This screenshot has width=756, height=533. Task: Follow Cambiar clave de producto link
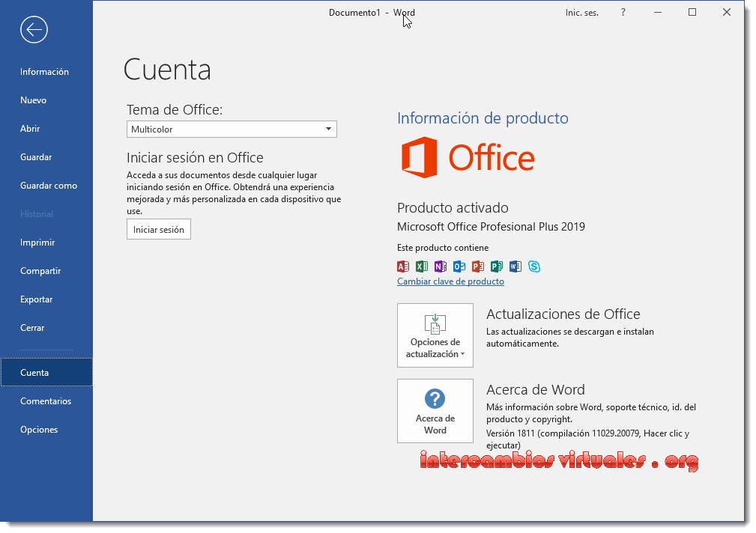click(x=451, y=281)
